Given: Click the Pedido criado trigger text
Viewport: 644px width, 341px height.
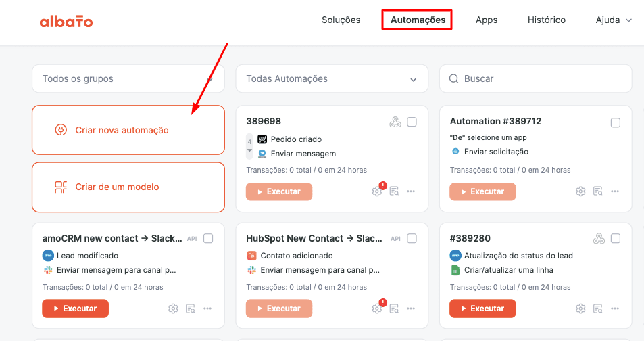Looking at the screenshot, I should point(296,139).
